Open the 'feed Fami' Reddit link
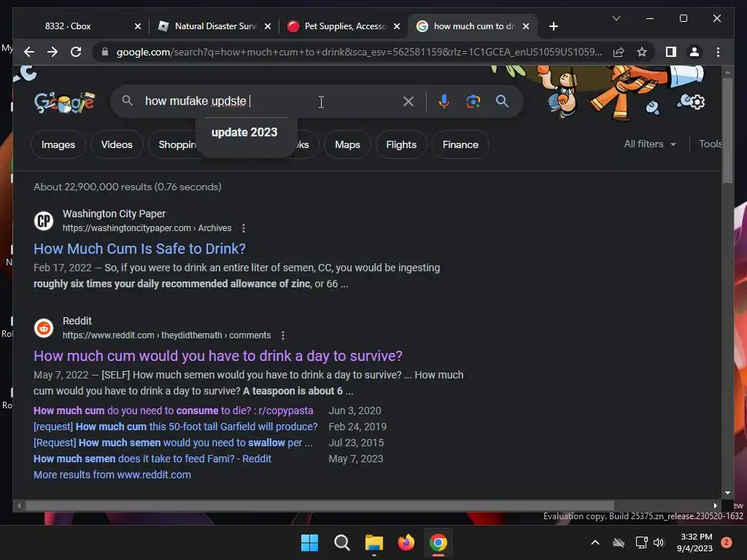The image size is (747, 560). coord(152,459)
